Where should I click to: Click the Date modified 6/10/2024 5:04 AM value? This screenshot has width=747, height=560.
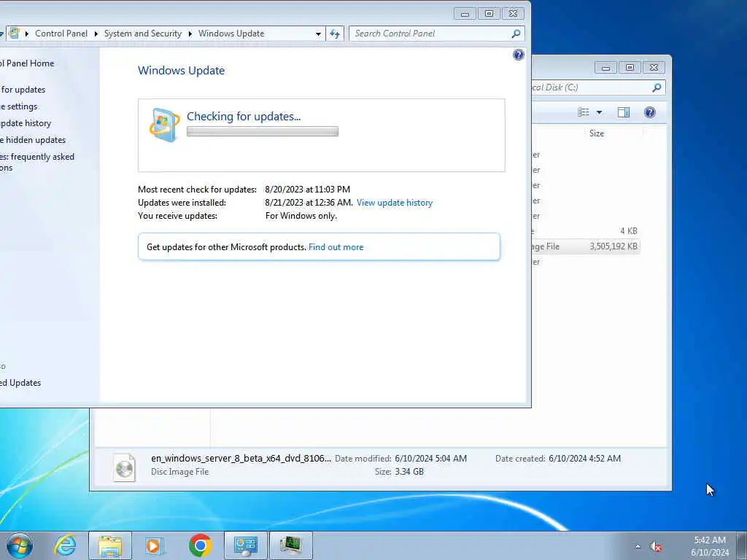point(430,459)
